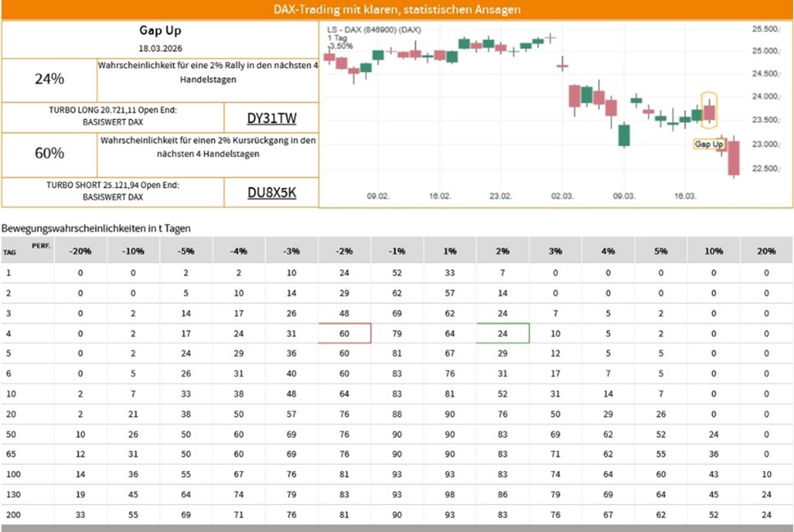Image resolution: width=794 pixels, height=532 pixels.
Task: Select the row label for day 200
Action: tap(11, 514)
